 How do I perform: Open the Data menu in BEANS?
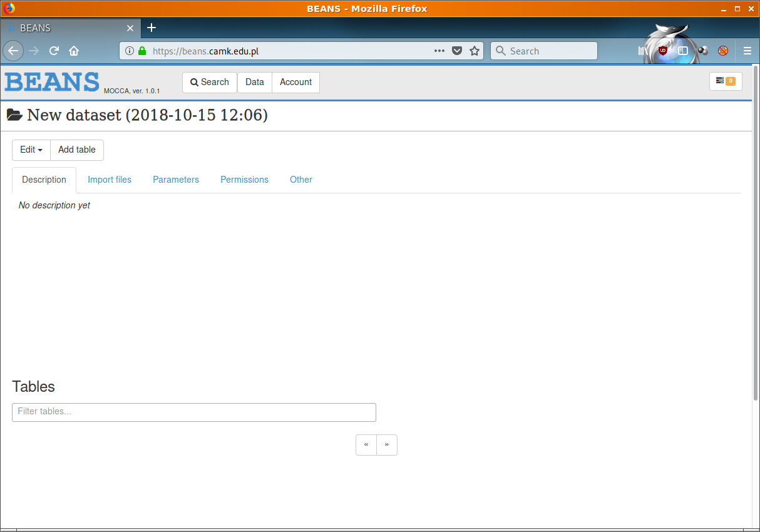coord(255,83)
